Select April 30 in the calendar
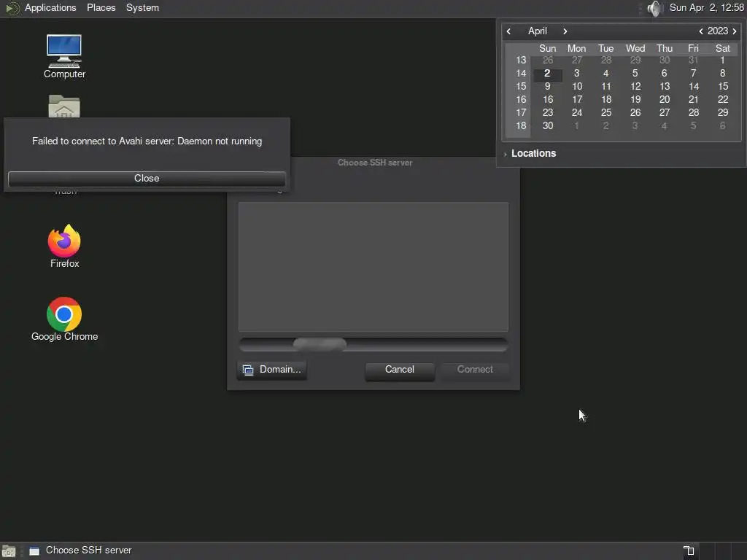 (548, 125)
